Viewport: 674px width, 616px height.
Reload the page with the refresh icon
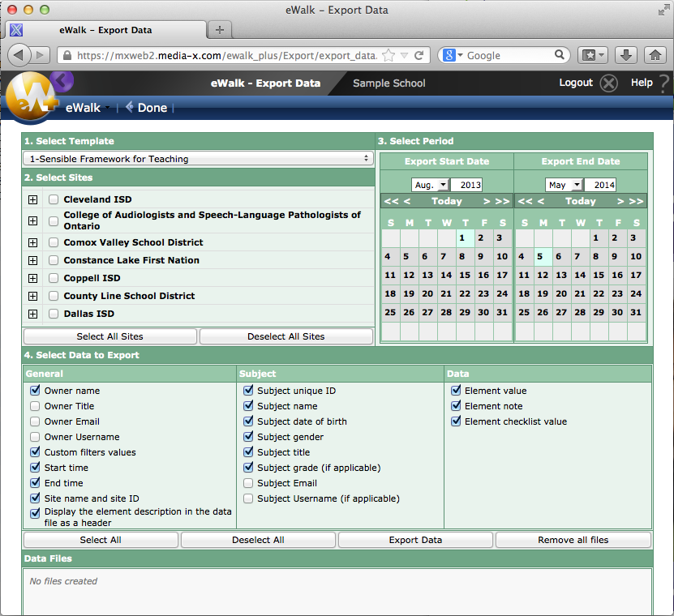[x=419, y=55]
